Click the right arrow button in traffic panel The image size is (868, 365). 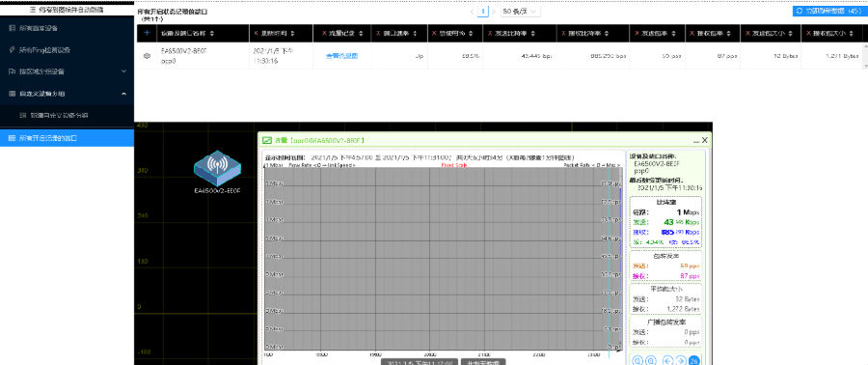(x=681, y=360)
